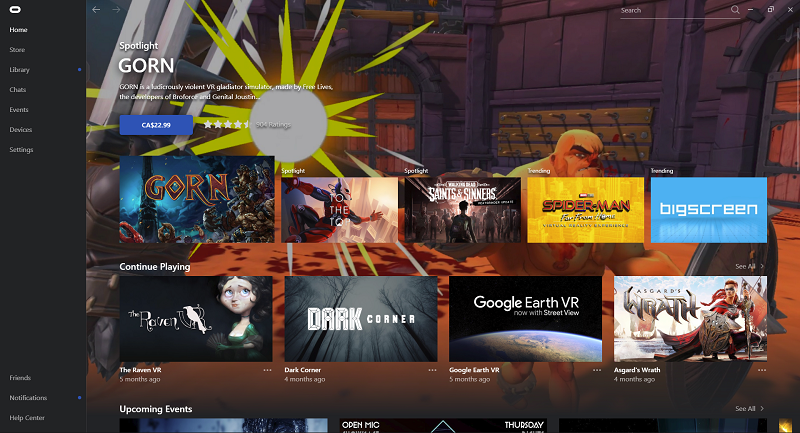Open the Library section

pyautogui.click(x=19, y=69)
